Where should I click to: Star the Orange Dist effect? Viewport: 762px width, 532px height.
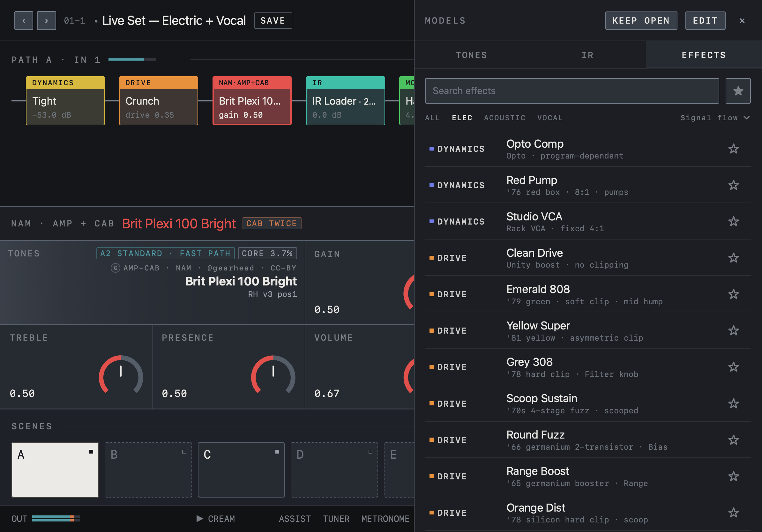click(734, 513)
